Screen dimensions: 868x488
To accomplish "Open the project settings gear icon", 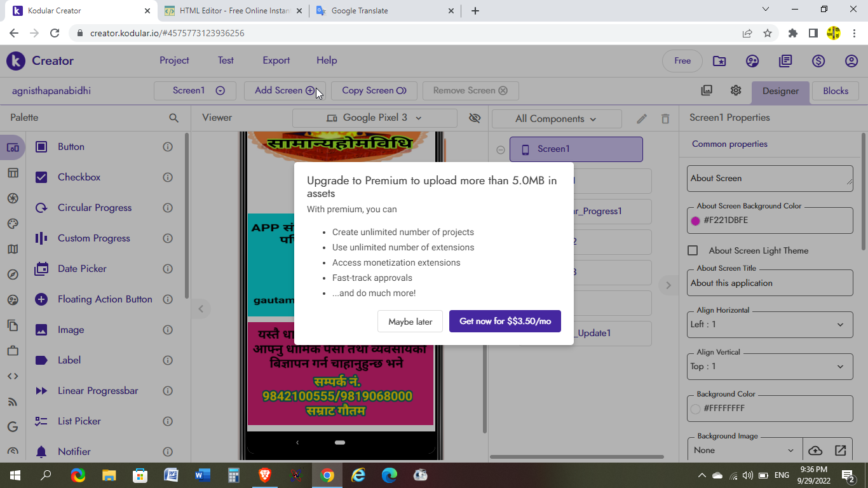I will (x=736, y=90).
